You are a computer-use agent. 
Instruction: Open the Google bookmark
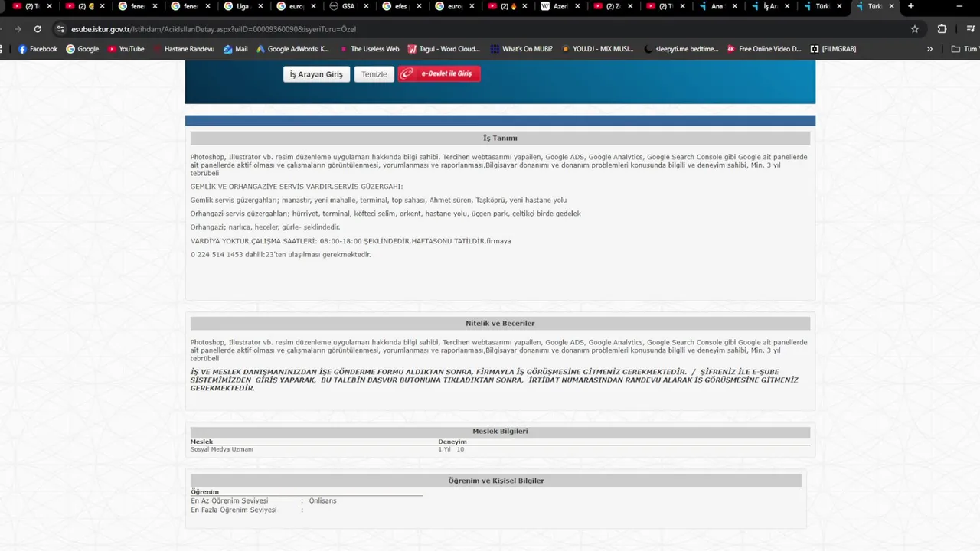[x=82, y=49]
